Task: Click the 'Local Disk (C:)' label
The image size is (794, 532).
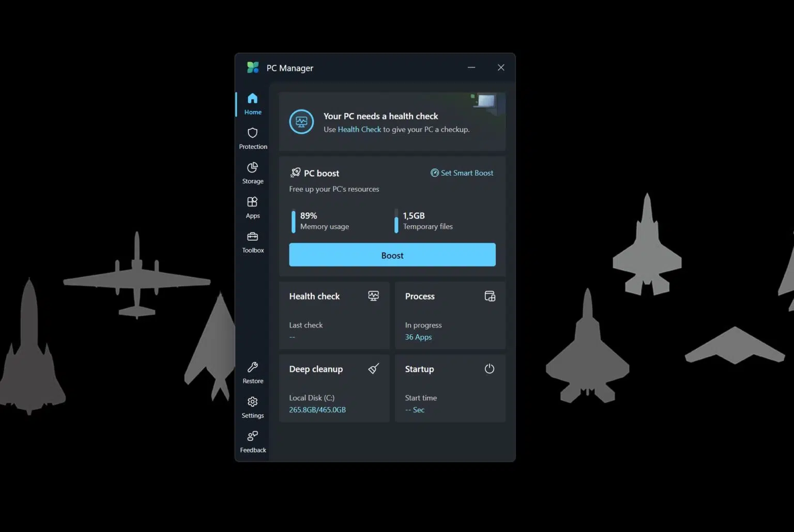Action: 312,398
